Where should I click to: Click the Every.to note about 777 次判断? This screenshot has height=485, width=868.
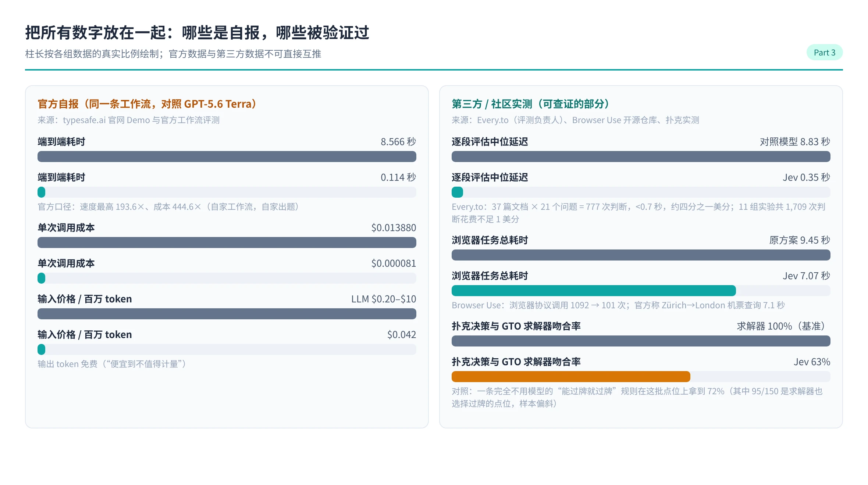click(638, 213)
